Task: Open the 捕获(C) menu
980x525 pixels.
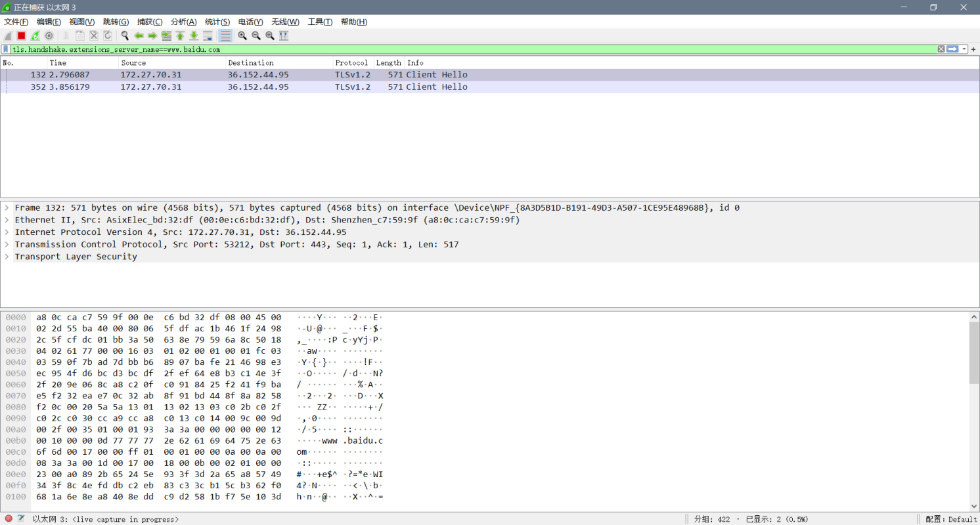Action: point(150,22)
